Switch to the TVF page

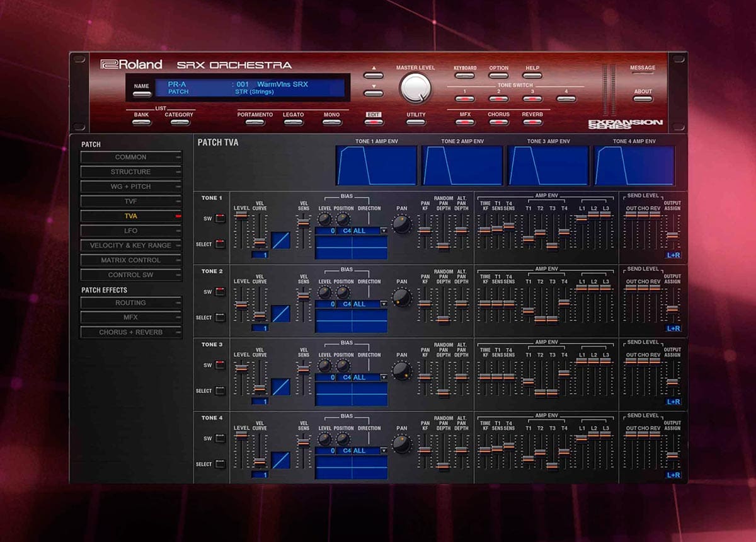131,201
